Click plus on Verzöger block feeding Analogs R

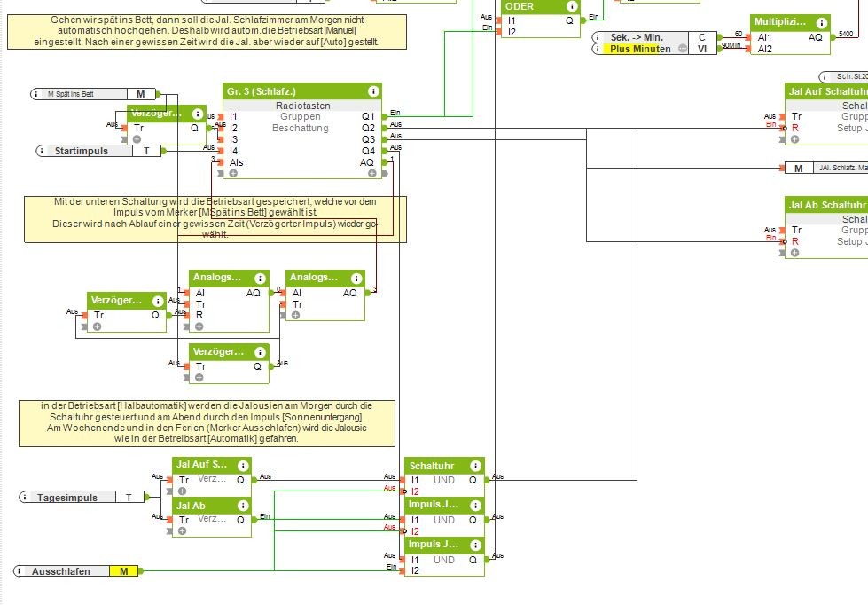point(97,326)
